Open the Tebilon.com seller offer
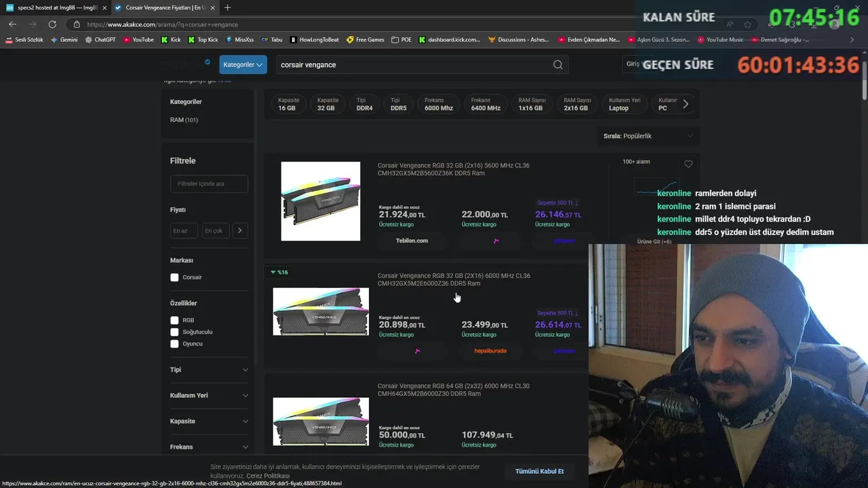The width and height of the screenshot is (868, 488). point(412,241)
